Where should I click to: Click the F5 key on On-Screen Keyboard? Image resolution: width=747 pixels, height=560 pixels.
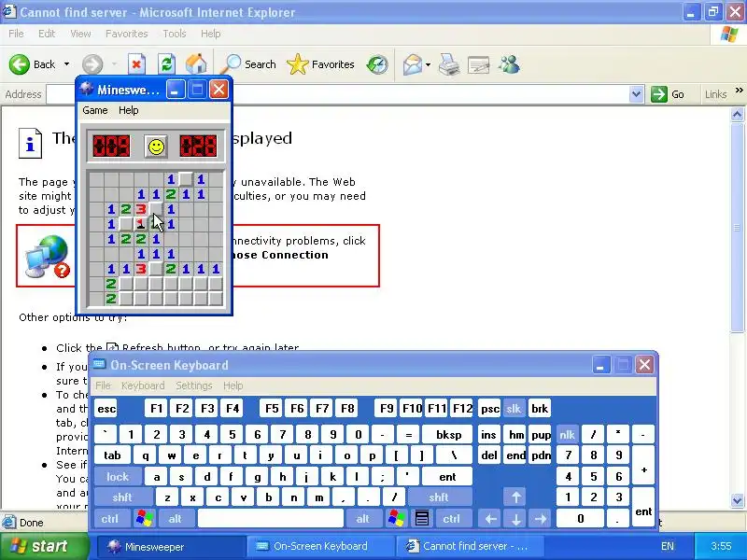click(x=272, y=409)
